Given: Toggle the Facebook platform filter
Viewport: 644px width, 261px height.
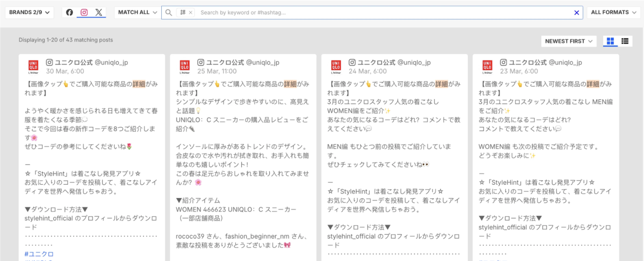Looking at the screenshot, I should [69, 12].
